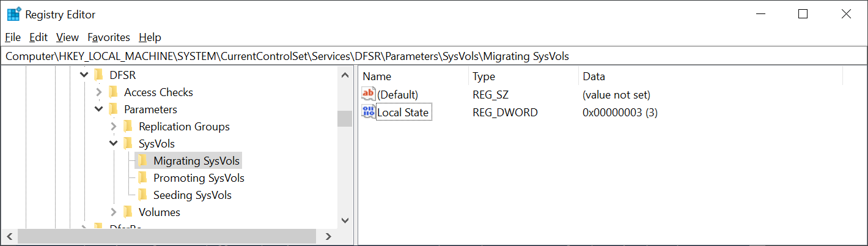
Task: Click the 0x00000003 (3) data cell
Action: pyautogui.click(x=620, y=113)
